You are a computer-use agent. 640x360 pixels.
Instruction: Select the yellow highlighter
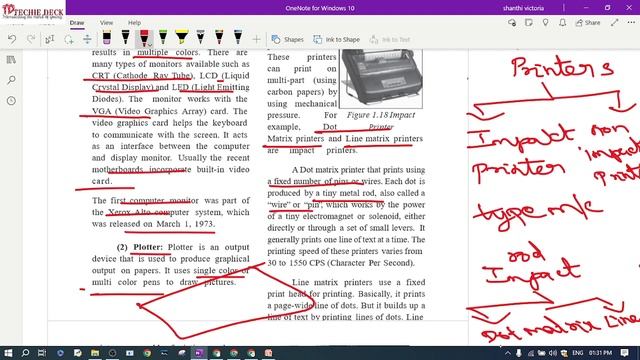(182, 38)
